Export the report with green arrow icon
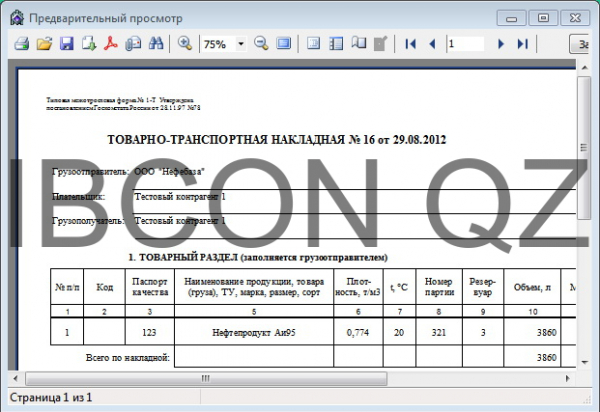 [x=89, y=44]
